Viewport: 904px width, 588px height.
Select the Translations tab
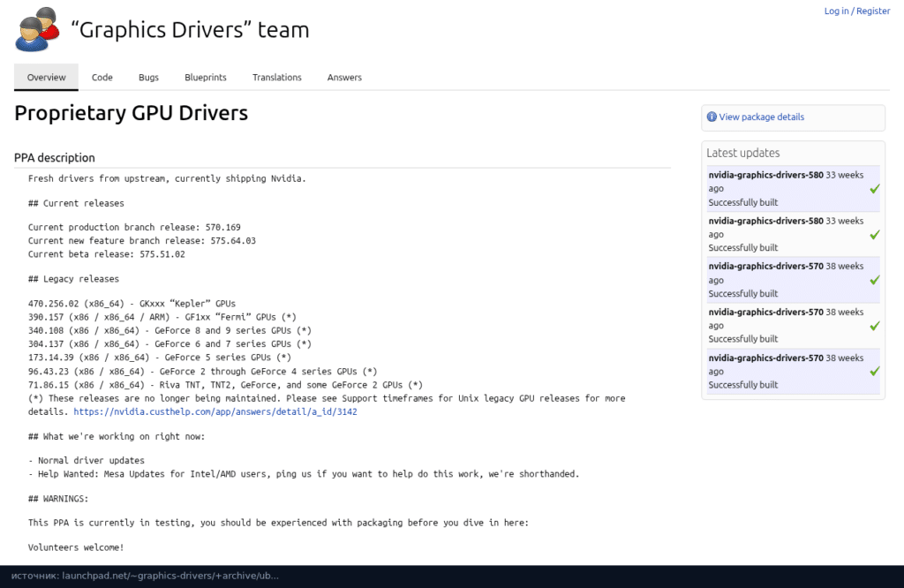[276, 77]
